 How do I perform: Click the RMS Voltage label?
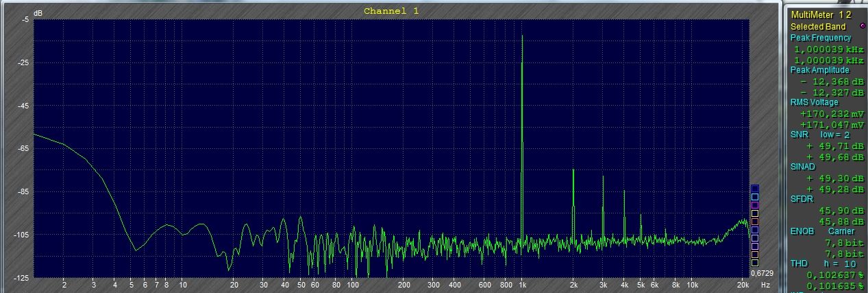[x=814, y=102]
